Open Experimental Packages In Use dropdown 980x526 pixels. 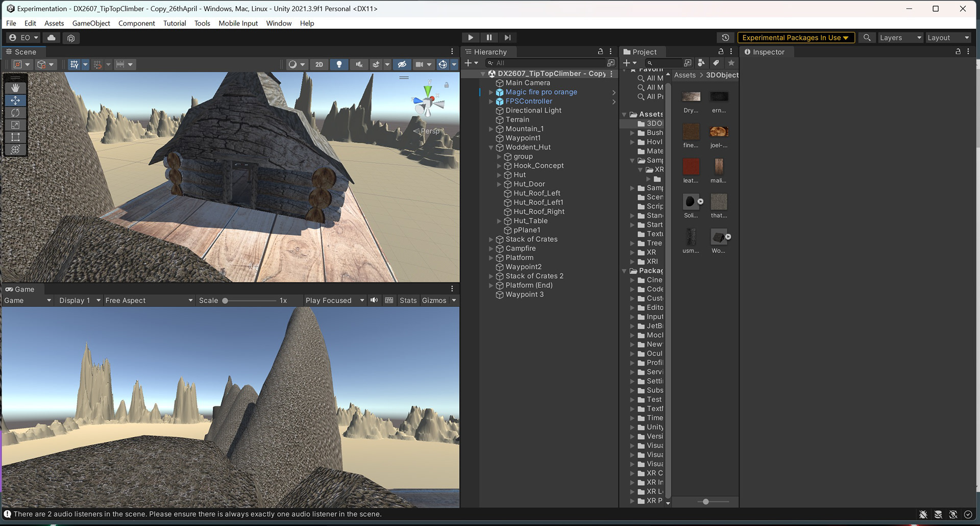coord(796,38)
